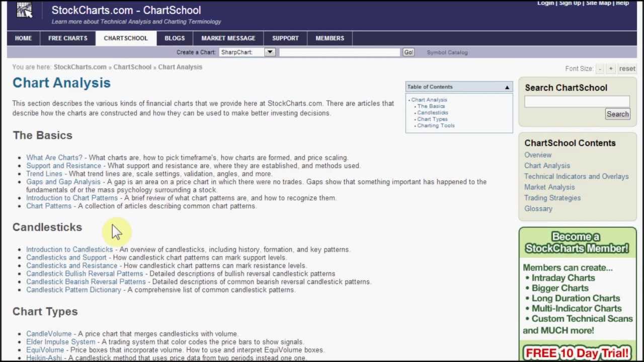Jump to Charting Tools in Table of Contents
This screenshot has width=644, height=362.
point(436,126)
